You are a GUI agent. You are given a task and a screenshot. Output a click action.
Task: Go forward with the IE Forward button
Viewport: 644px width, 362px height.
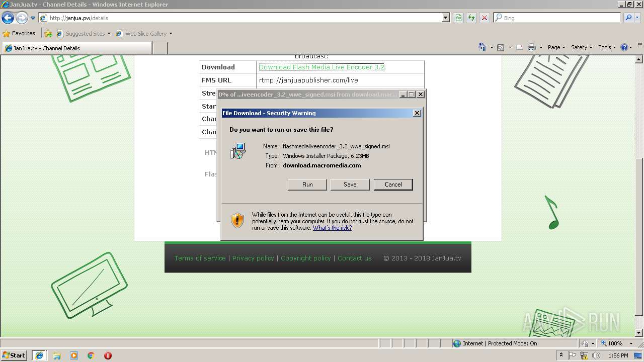pos(22,18)
